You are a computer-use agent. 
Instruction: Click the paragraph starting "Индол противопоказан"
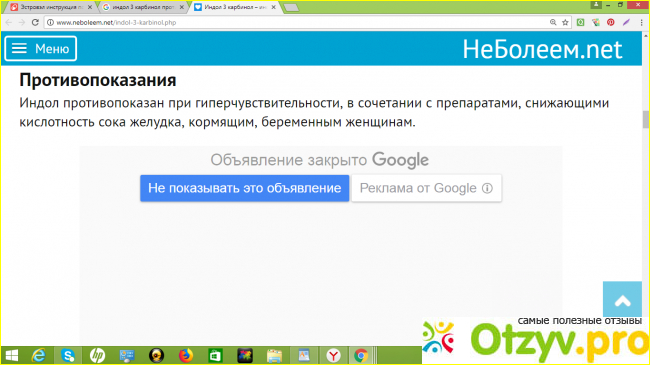pos(314,112)
